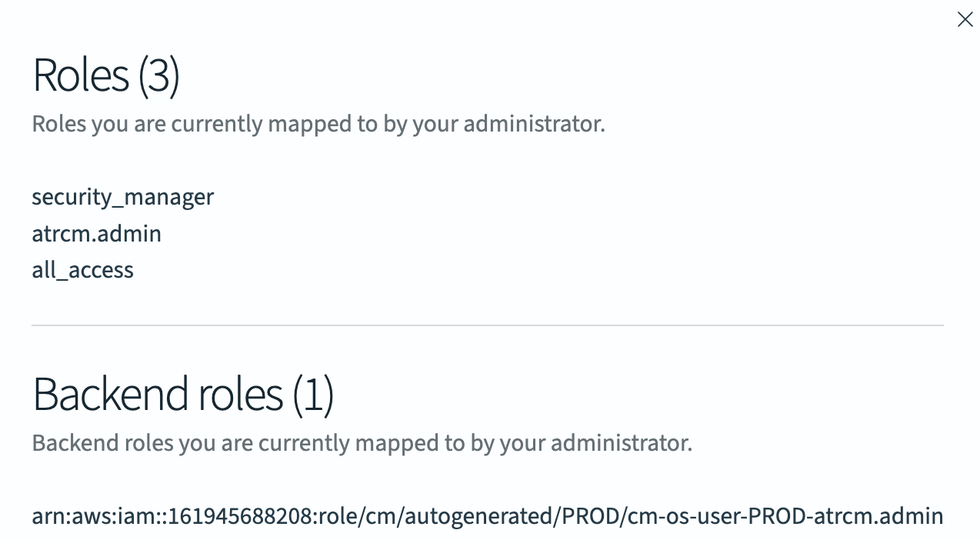Click the "(1)" count in the Backend roles heading
This screenshot has height=540, width=980.
point(313,394)
